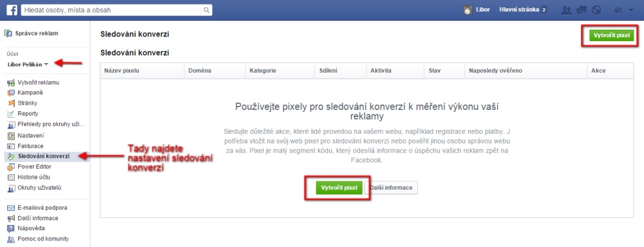Click the E-mailová podpora envelope icon
Image resolution: width=644 pixels, height=247 pixels.
click(x=11, y=208)
